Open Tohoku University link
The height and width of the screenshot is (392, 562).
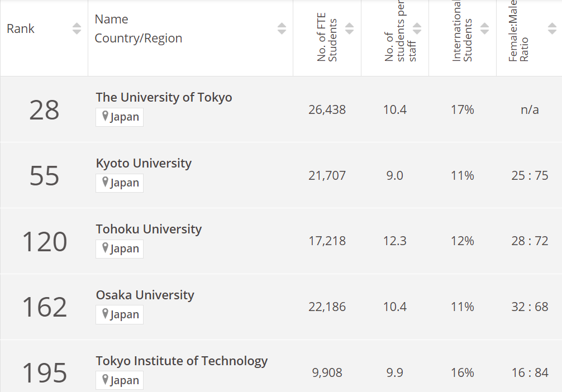tap(149, 229)
